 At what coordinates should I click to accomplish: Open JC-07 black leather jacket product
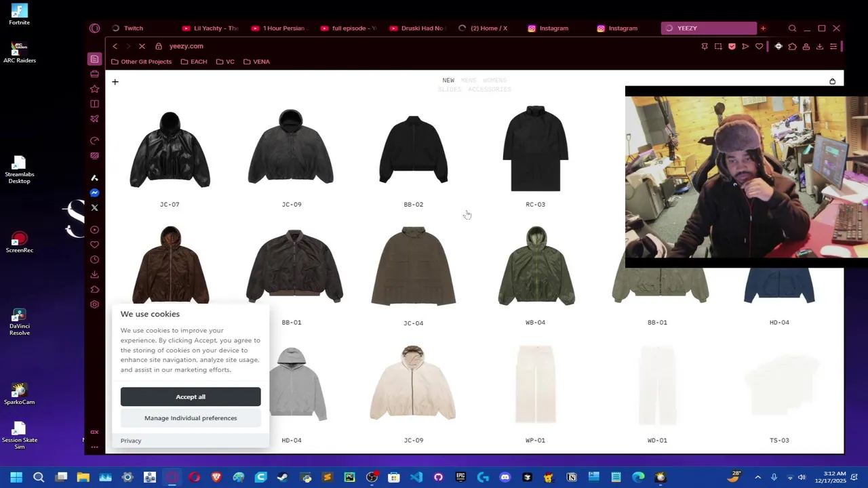[x=170, y=149]
